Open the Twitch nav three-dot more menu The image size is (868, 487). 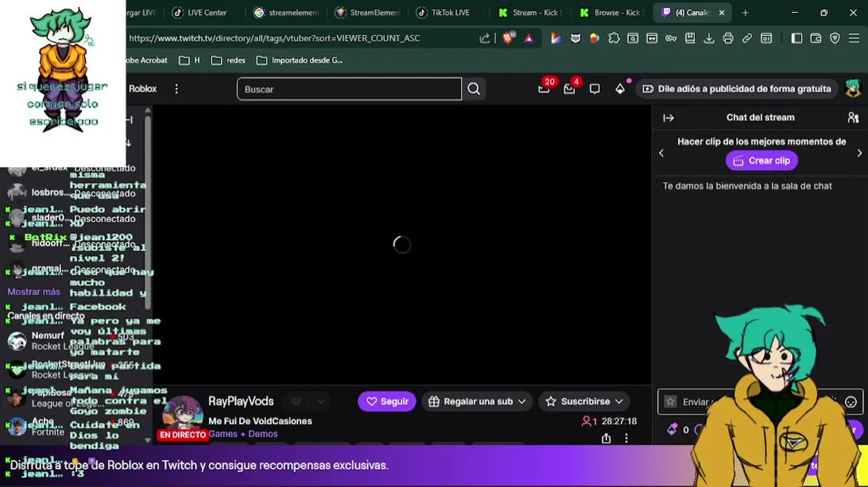pyautogui.click(x=176, y=89)
